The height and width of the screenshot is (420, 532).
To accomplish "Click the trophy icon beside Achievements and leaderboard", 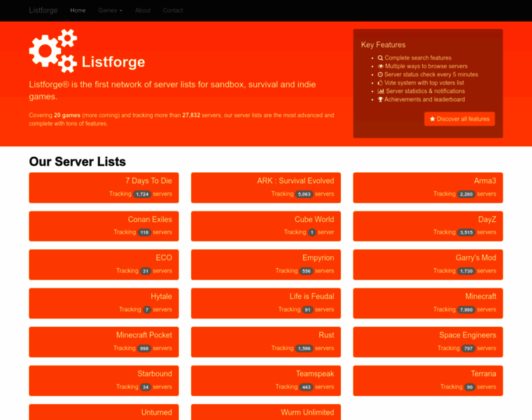I will 380,99.
